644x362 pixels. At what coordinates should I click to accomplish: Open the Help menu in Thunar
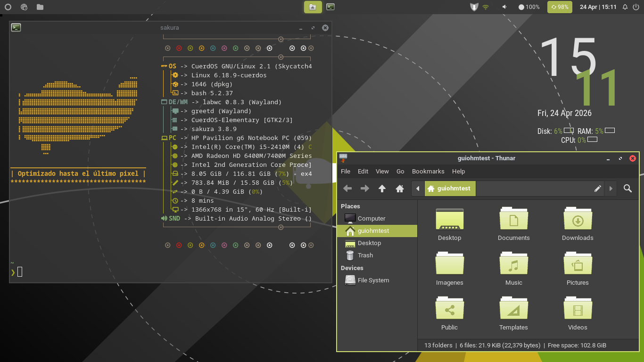[x=458, y=172]
